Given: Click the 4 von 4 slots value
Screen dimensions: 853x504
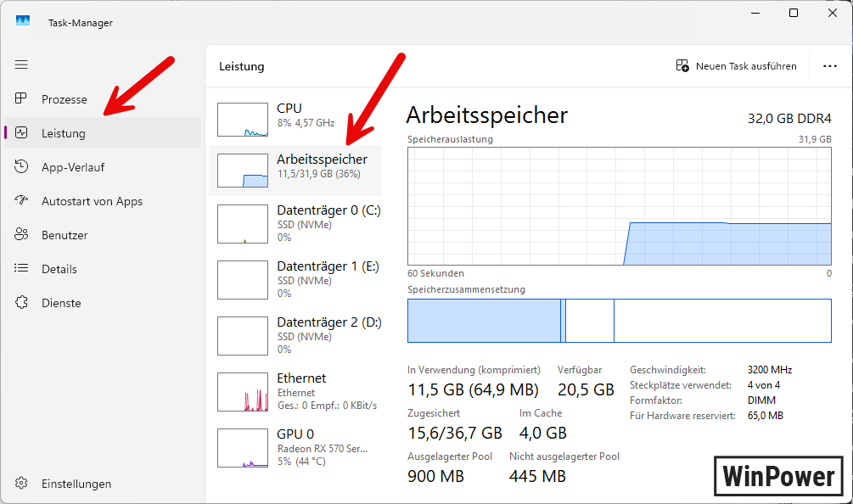Looking at the screenshot, I should (x=764, y=385).
